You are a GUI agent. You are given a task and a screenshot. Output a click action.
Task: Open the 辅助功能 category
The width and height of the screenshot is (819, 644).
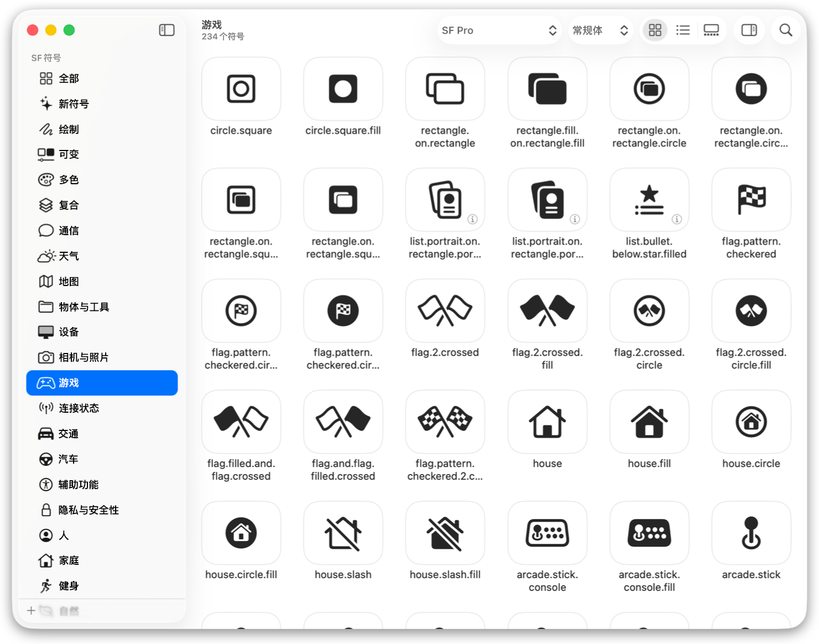coord(102,485)
